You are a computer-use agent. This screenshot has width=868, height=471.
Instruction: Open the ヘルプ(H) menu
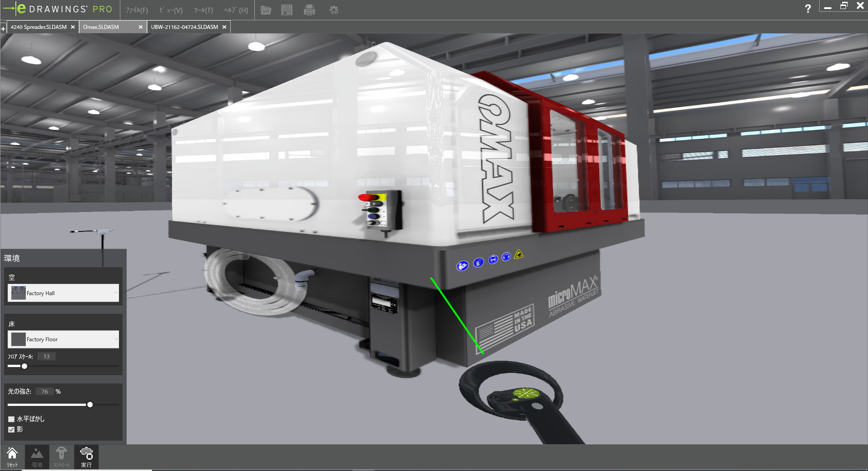236,10
